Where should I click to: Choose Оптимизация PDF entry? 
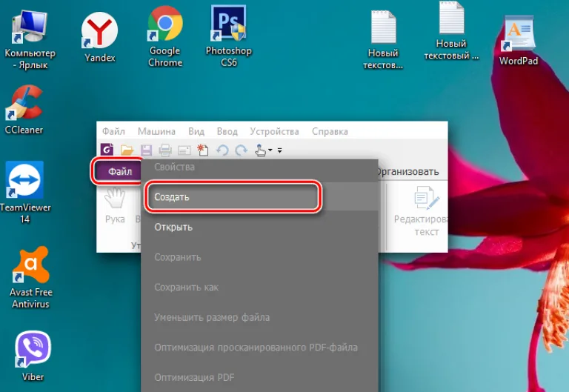(259, 377)
